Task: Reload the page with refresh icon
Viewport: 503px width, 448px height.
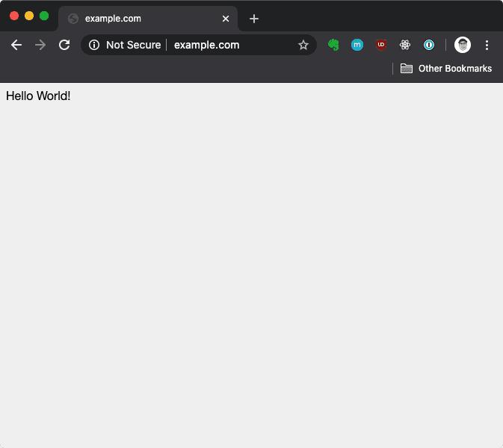Action: (64, 45)
